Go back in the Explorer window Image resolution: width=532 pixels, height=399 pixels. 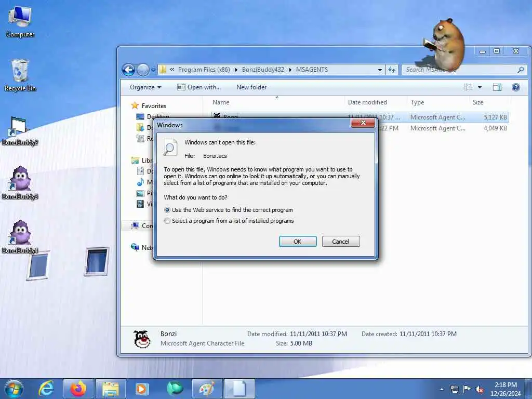click(129, 70)
